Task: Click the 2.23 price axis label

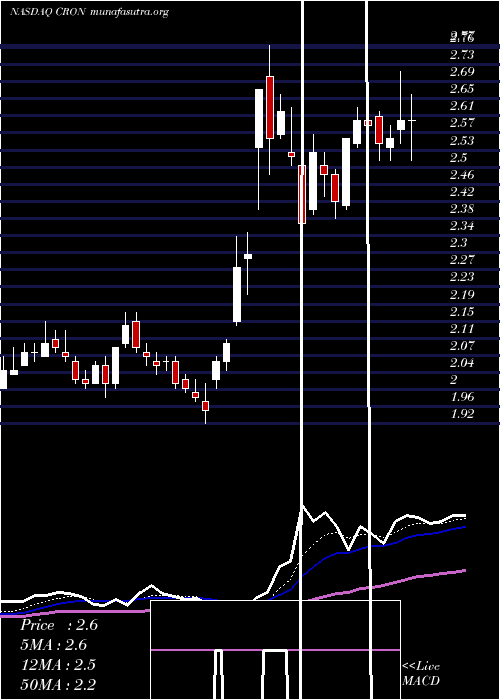Action: pyautogui.click(x=462, y=277)
